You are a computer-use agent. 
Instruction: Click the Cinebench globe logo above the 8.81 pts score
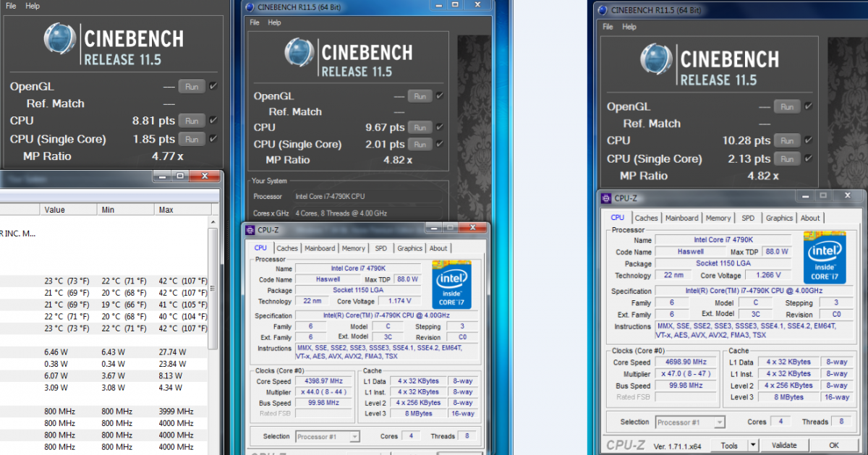coord(60,39)
